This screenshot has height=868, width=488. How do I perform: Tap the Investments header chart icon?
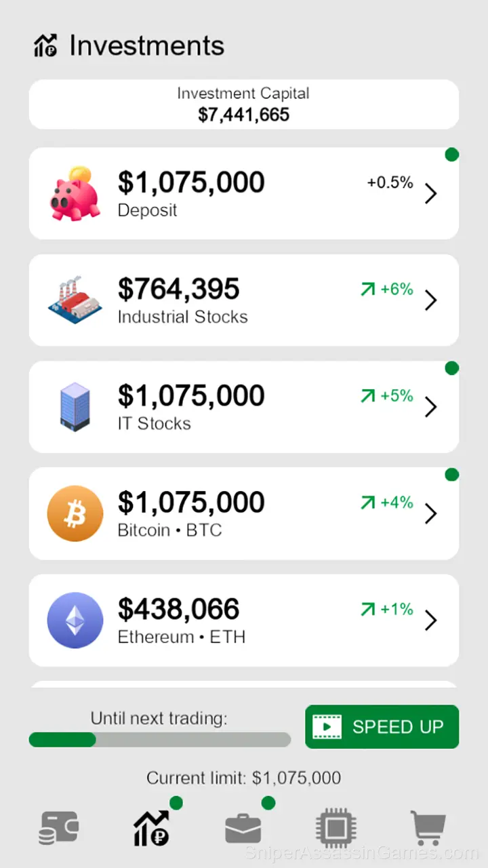pyautogui.click(x=45, y=46)
